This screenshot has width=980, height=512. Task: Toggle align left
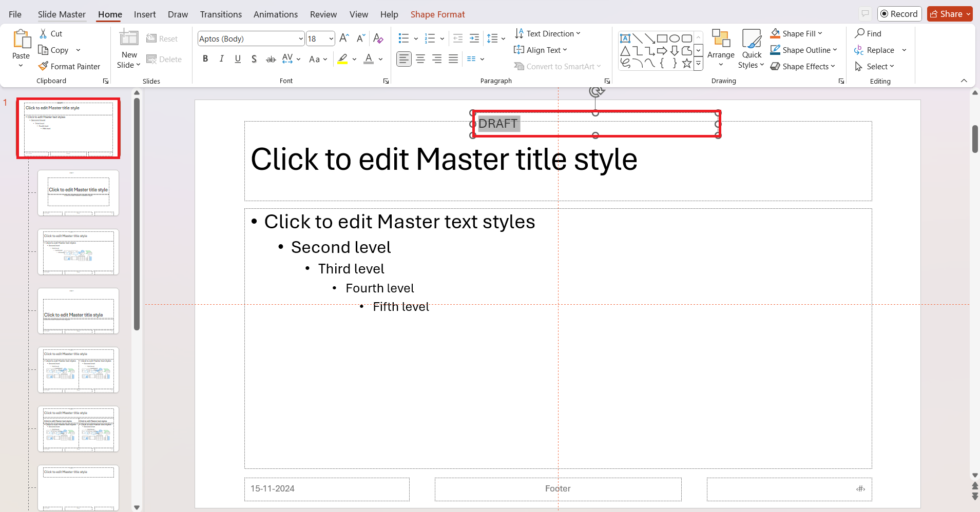(404, 59)
